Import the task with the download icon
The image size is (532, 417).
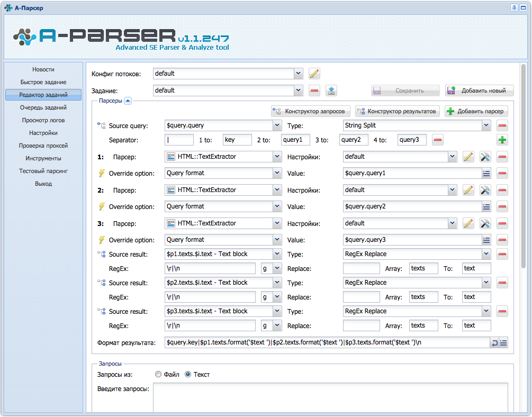pos(331,90)
